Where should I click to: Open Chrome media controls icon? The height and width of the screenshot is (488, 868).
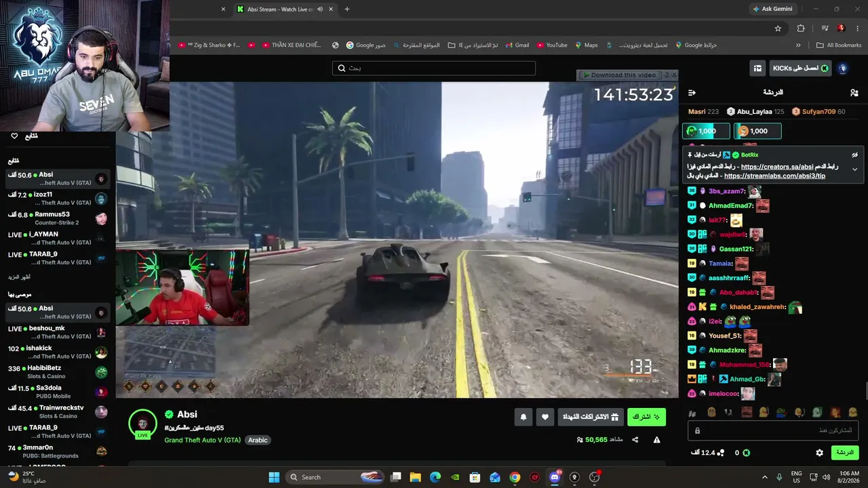coord(825,28)
